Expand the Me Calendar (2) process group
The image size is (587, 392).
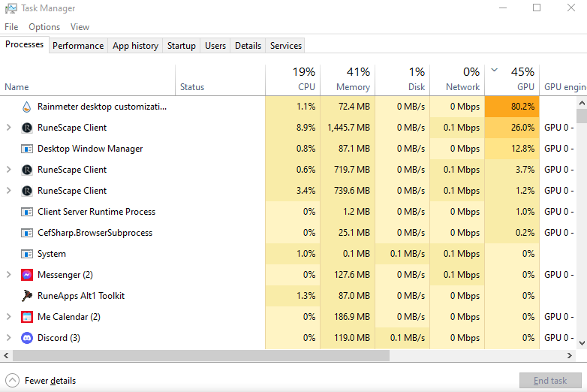pyautogui.click(x=8, y=317)
